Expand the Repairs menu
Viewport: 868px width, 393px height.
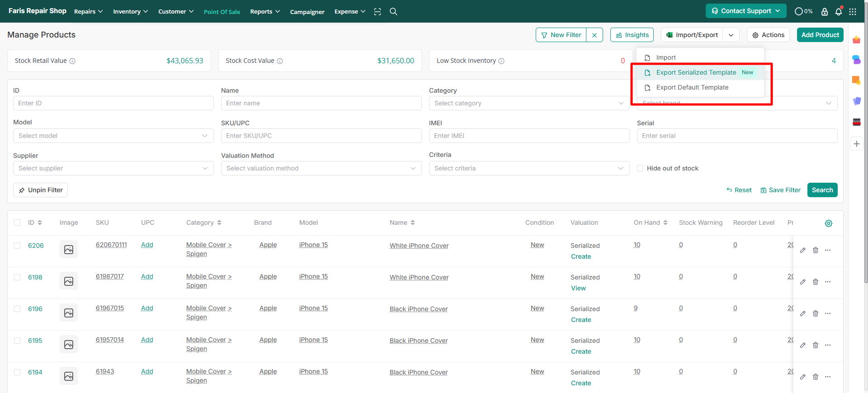pos(88,11)
